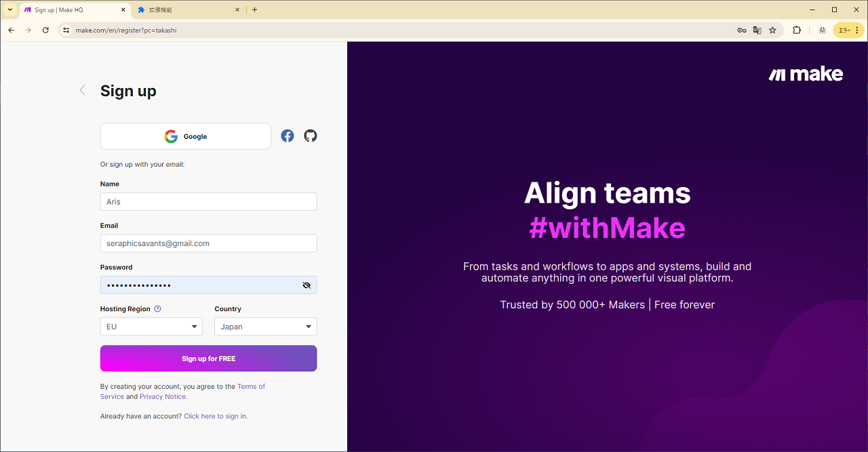Click Trusted by 500 000+ Makers text
This screenshot has width=868, height=452.
point(572,305)
